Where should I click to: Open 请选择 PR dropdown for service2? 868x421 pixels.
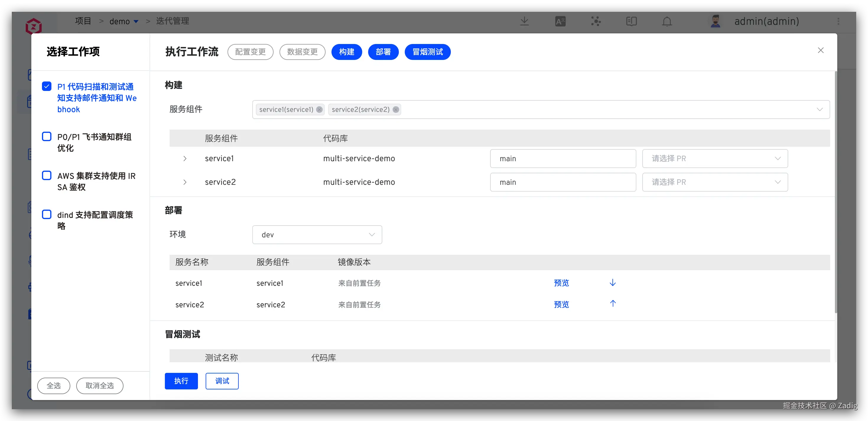point(715,182)
